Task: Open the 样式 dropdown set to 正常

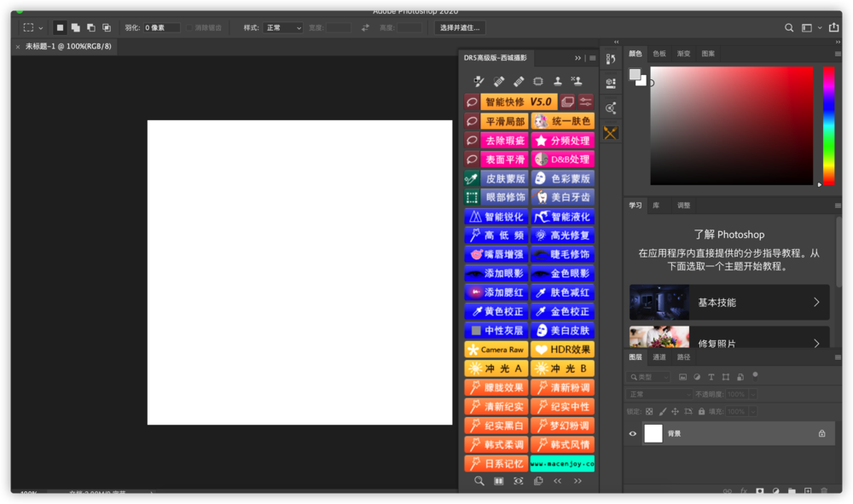Action: [283, 28]
